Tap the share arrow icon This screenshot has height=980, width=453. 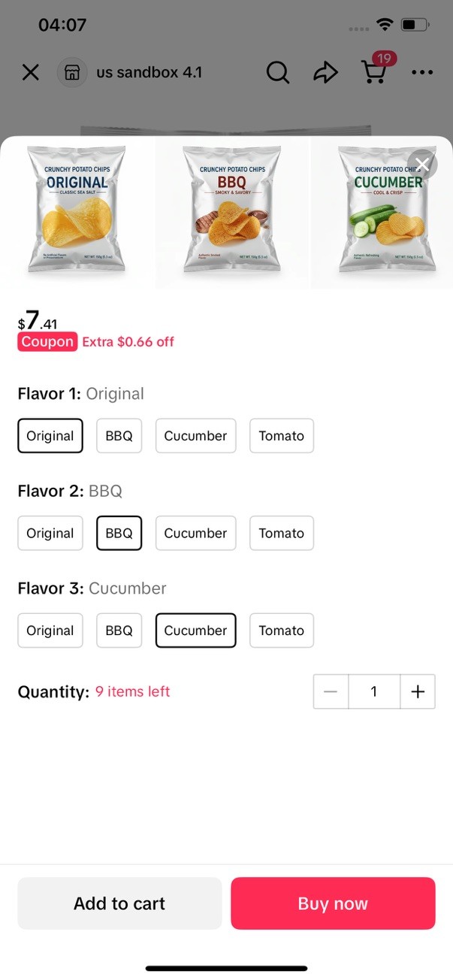(326, 72)
